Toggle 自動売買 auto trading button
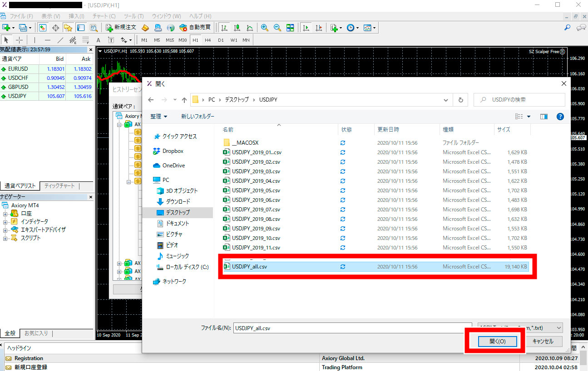The height and width of the screenshot is (371, 588). pos(195,28)
